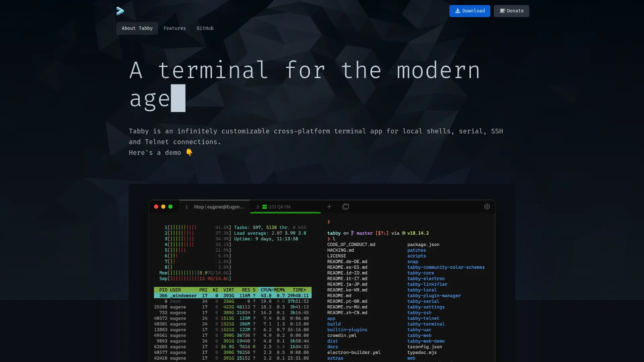Click the green server icon in tab 2

coord(265,207)
